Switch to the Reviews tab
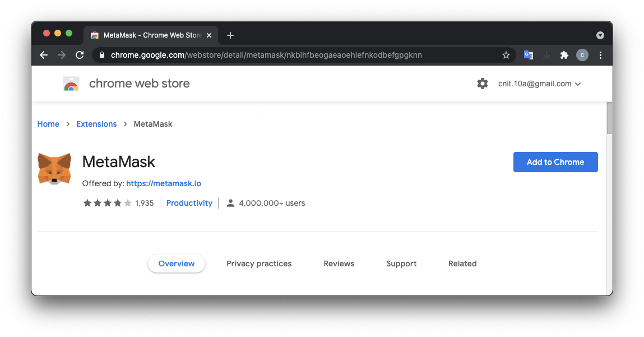Screen dimensions: 644x337 (339, 264)
